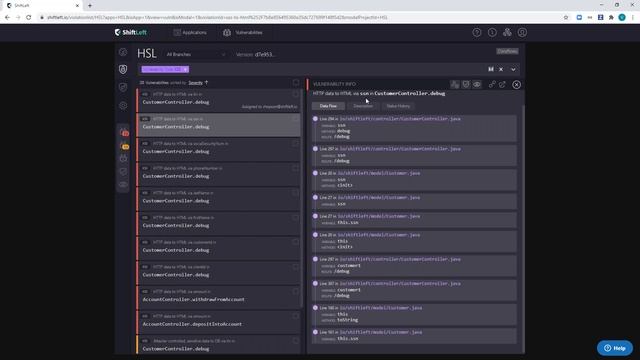Viewport: 640px width, 360px height.
Task: Click the open-in-new-window icon in vulnerability info
Action: pos(502,84)
